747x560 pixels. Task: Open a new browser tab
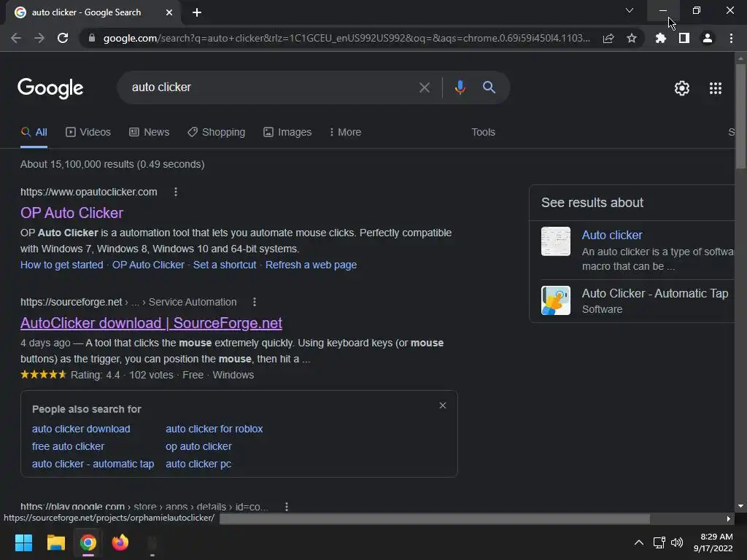(197, 12)
